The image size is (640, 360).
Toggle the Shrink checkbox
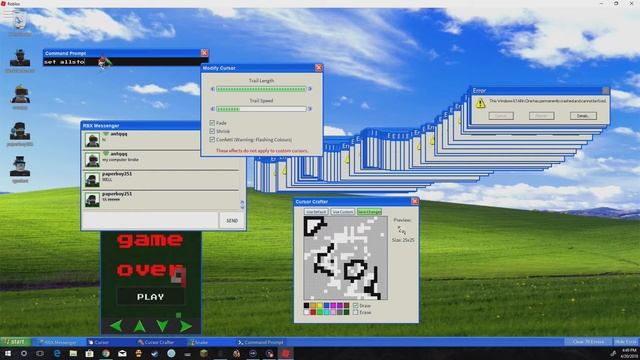pos(212,131)
